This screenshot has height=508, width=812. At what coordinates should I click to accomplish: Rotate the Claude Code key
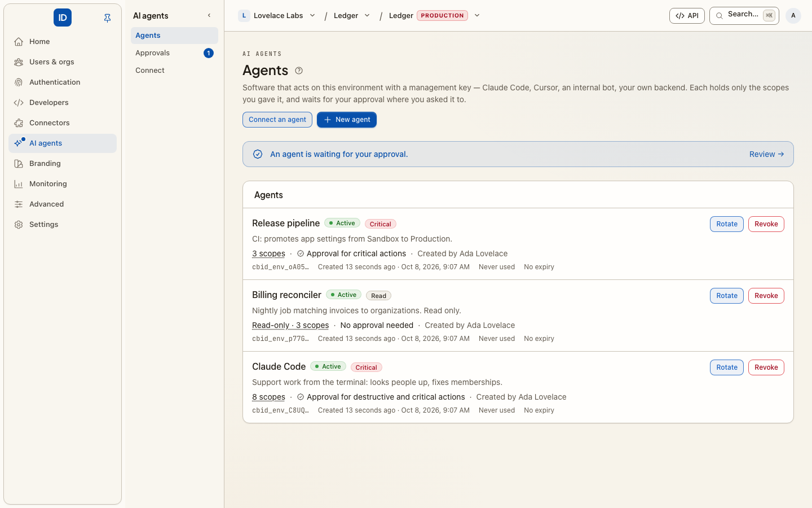[727, 367]
